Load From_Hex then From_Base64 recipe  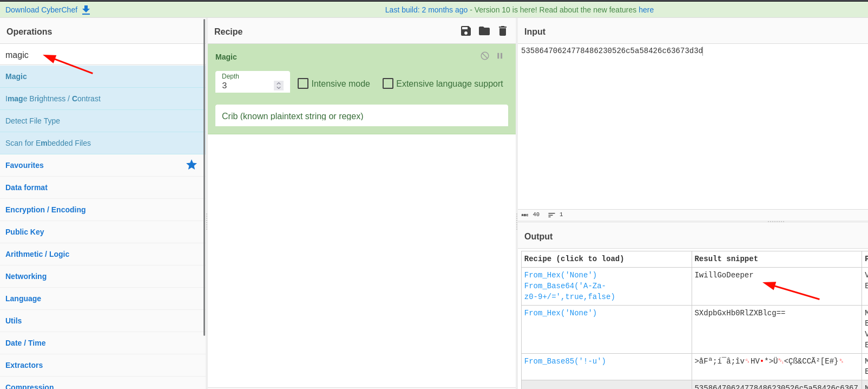pos(569,286)
